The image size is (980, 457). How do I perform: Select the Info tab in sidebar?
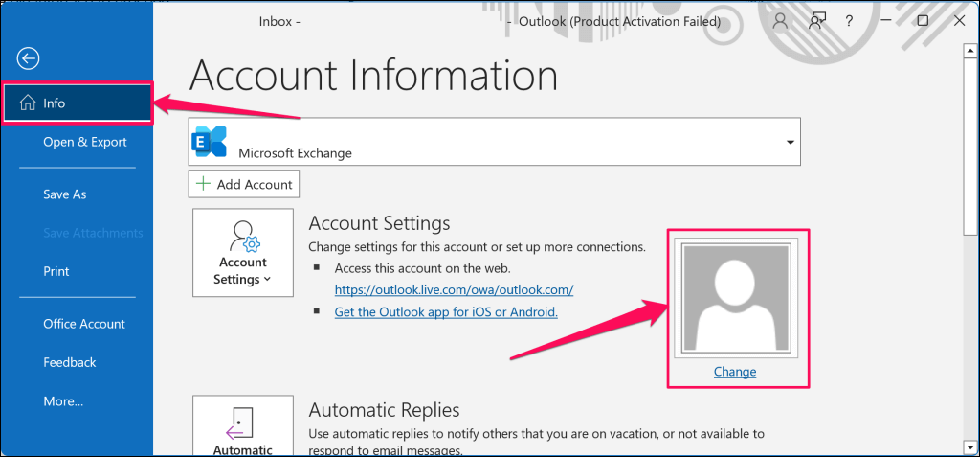(x=77, y=103)
